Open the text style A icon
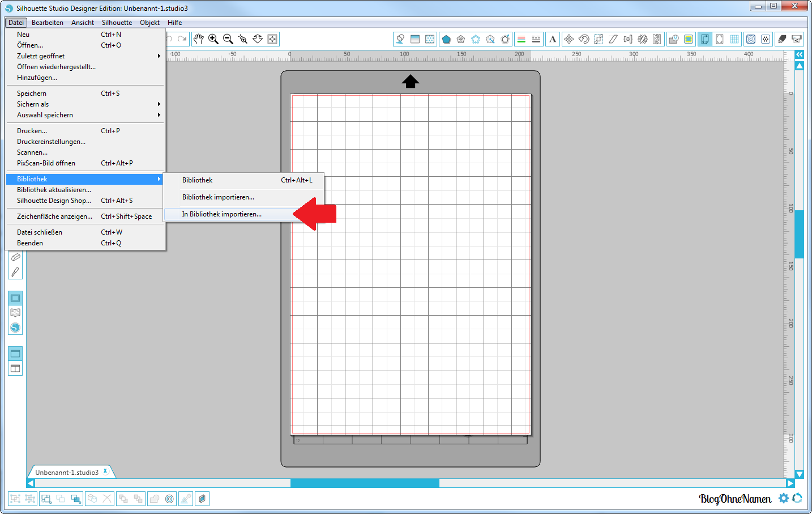 pos(553,39)
